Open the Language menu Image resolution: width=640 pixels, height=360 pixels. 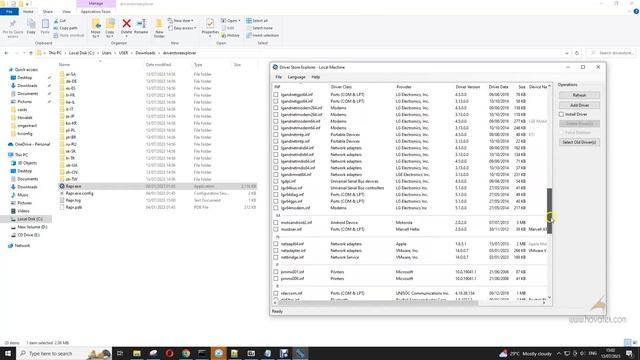point(296,77)
